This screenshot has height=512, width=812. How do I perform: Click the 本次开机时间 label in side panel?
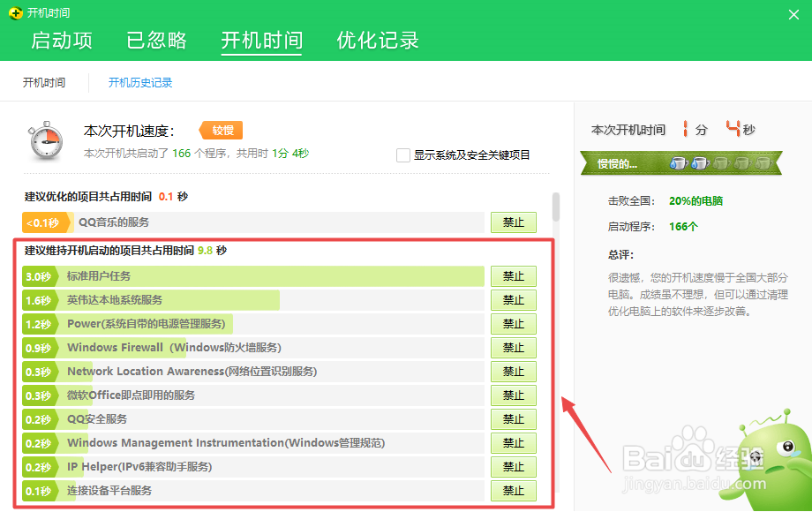628,130
